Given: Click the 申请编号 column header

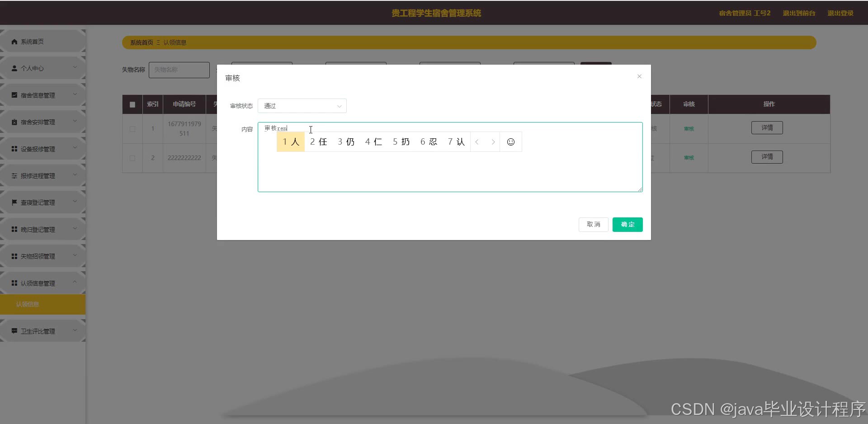Looking at the screenshot, I should tap(184, 104).
